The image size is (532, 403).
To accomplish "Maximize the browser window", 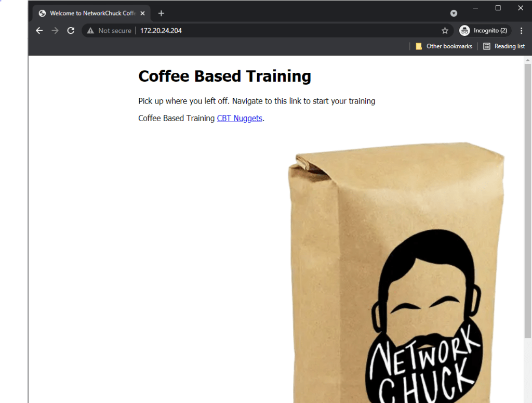I will coord(498,8).
